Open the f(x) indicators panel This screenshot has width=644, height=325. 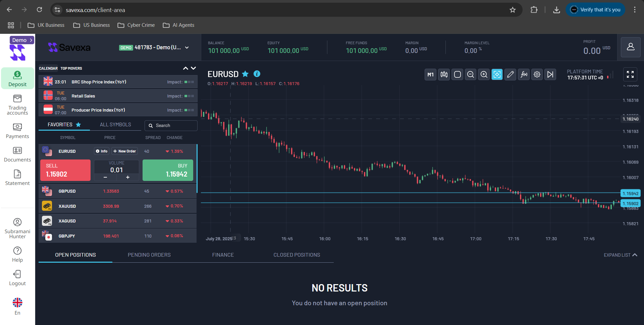point(524,74)
